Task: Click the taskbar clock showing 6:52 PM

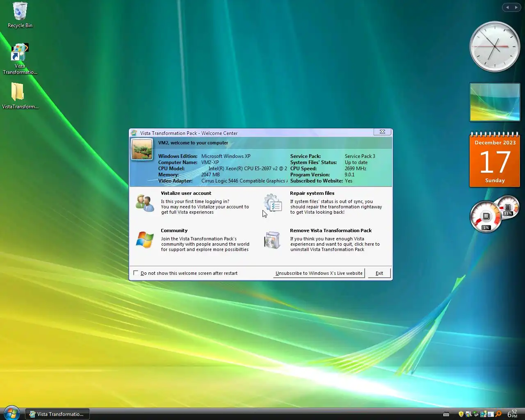Action: (513, 414)
